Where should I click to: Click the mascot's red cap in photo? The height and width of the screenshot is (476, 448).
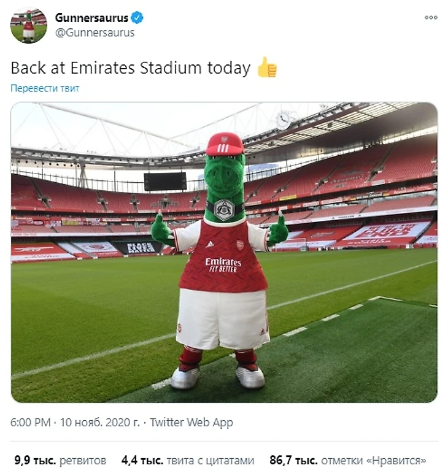(x=224, y=145)
